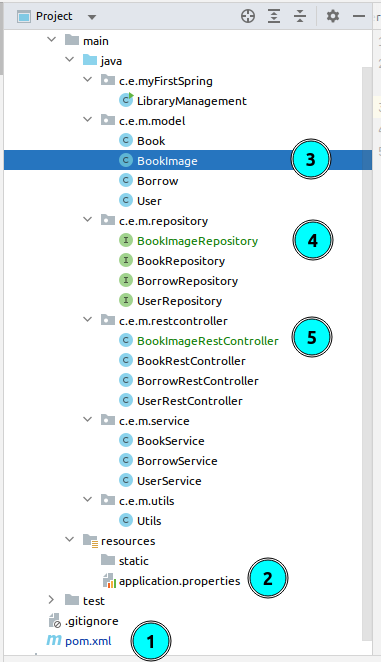Viewport: 381px width, 662px height.
Task: Select UserService in the tree
Action: pyautogui.click(x=169, y=481)
